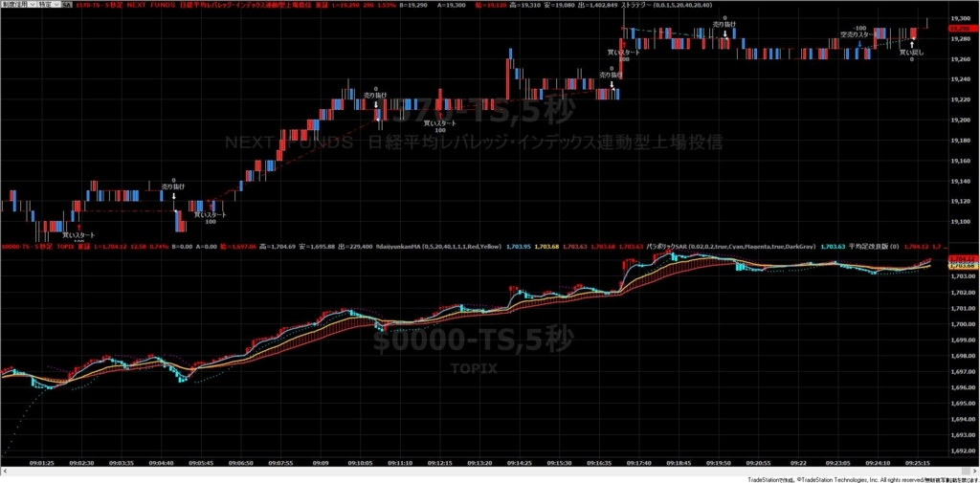Click the 19,200 price axis label
The height and width of the screenshot is (483, 980).
(x=959, y=121)
